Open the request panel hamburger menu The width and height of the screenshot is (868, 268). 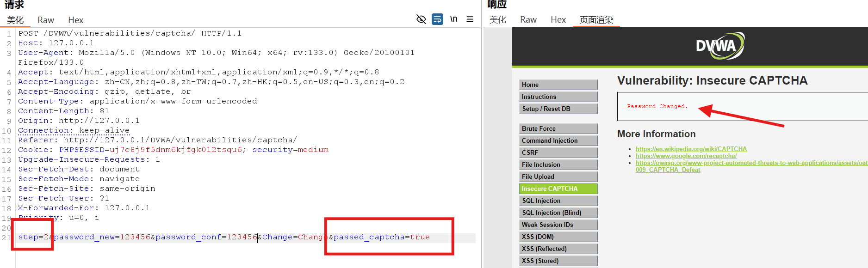(x=470, y=19)
